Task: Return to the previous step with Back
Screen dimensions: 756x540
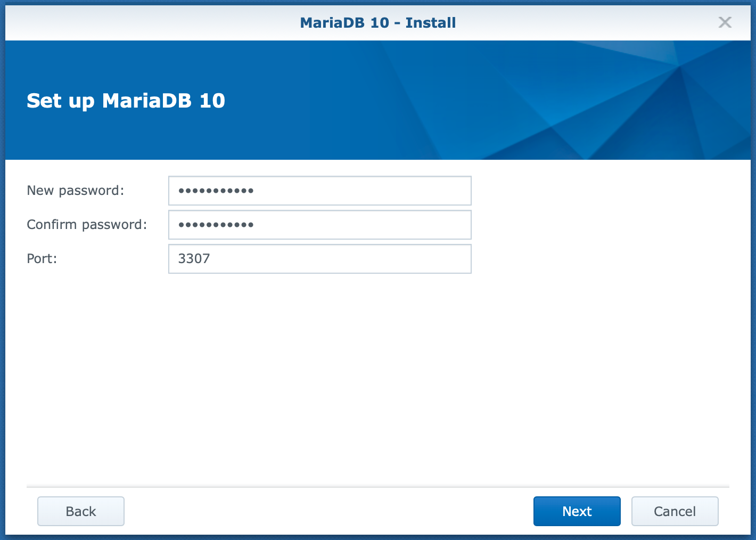Action: pyautogui.click(x=81, y=511)
